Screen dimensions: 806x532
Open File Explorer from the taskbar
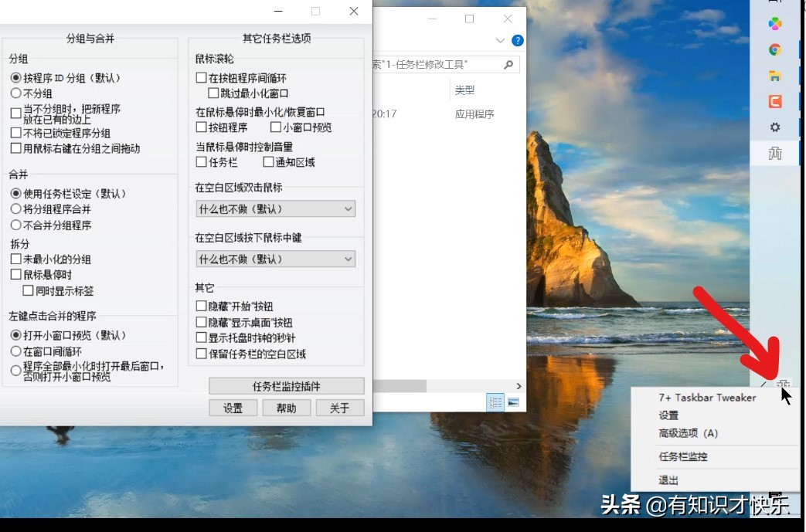coord(775,75)
